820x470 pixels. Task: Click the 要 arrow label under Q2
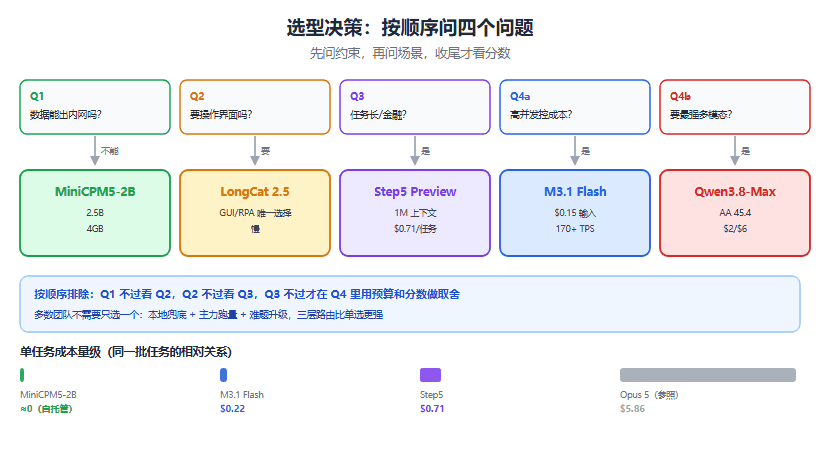click(266, 151)
